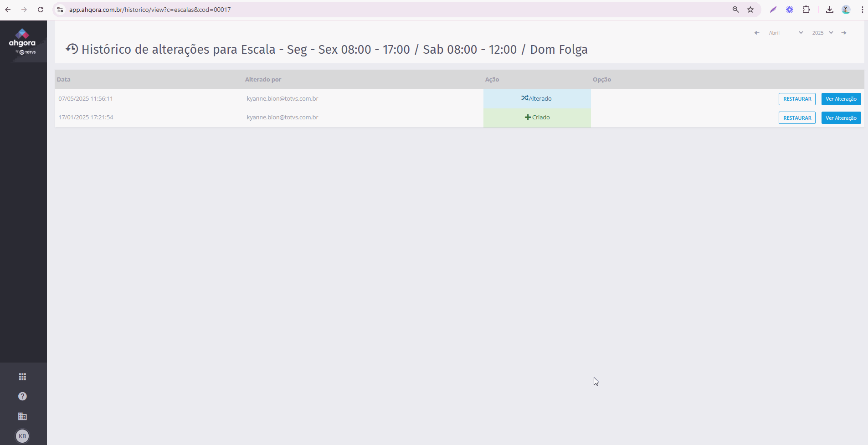The height and width of the screenshot is (445, 868).
Task: View changes for the Criado row
Action: [841, 118]
